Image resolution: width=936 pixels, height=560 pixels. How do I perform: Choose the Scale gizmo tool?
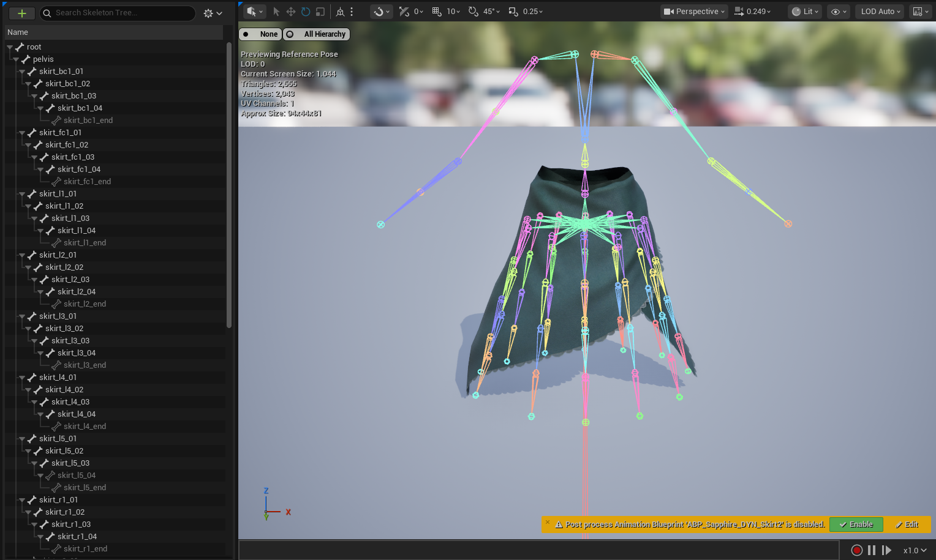click(320, 12)
